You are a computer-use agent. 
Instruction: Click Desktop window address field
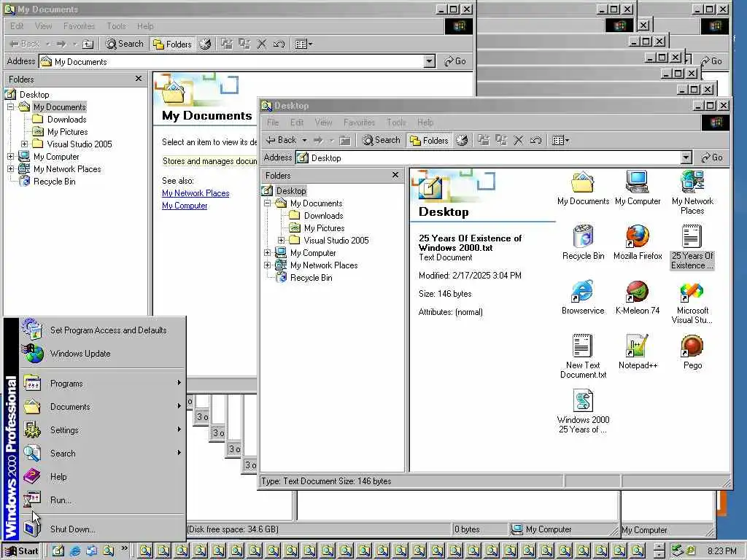click(493, 157)
